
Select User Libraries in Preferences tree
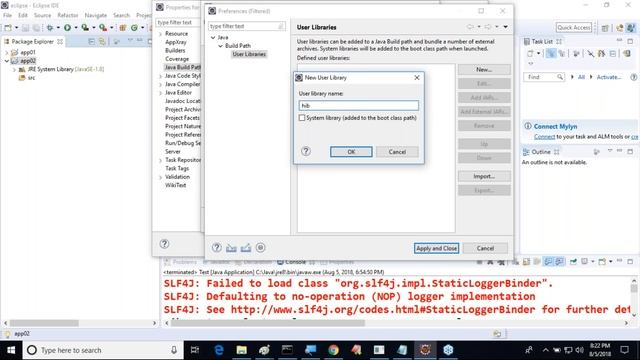pyautogui.click(x=249, y=54)
